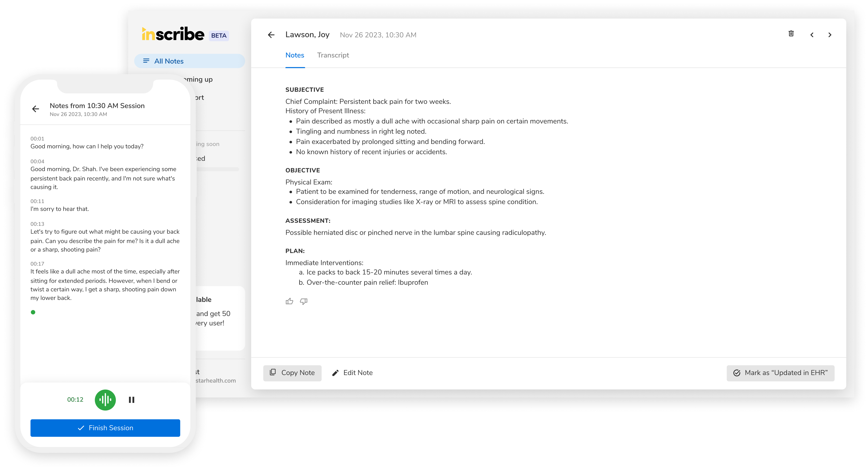The image size is (868, 470).
Task: Open All Notes in sidebar
Action: [x=189, y=61]
